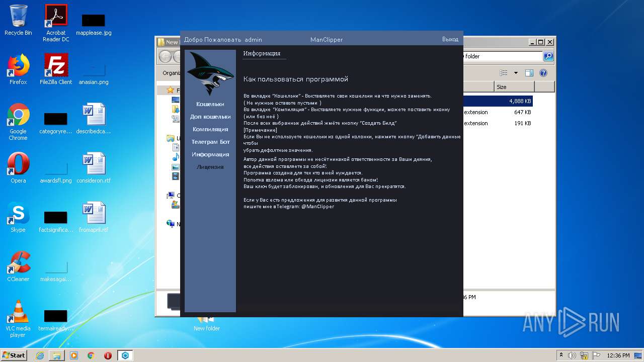Open the Доп кошельки section
Screen dimensions: 644x362
[x=210, y=117]
